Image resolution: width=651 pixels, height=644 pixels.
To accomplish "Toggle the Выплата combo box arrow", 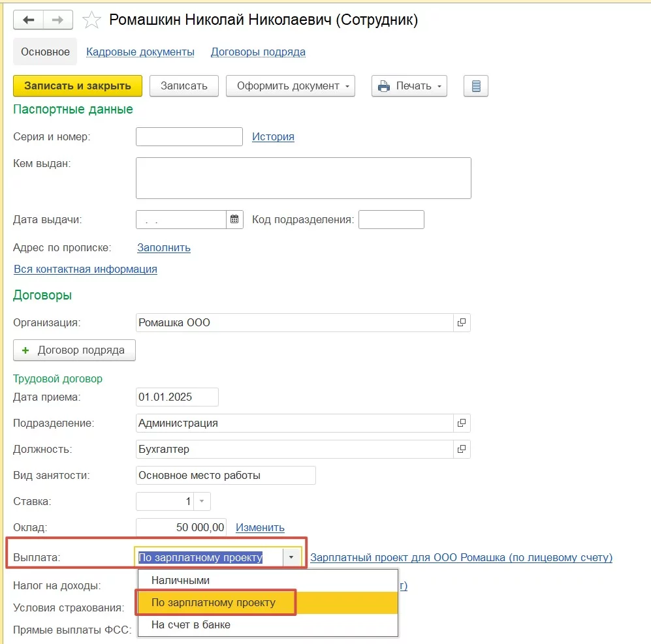I will coord(291,557).
